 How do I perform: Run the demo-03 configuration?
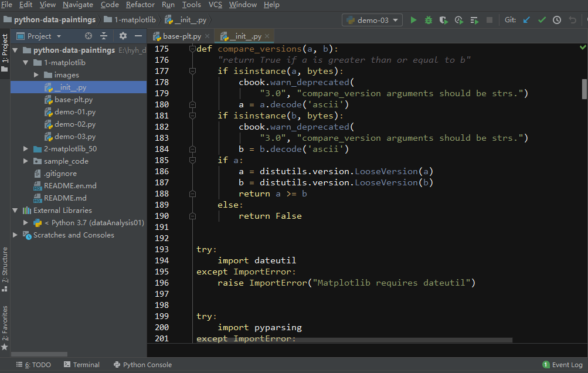(413, 20)
